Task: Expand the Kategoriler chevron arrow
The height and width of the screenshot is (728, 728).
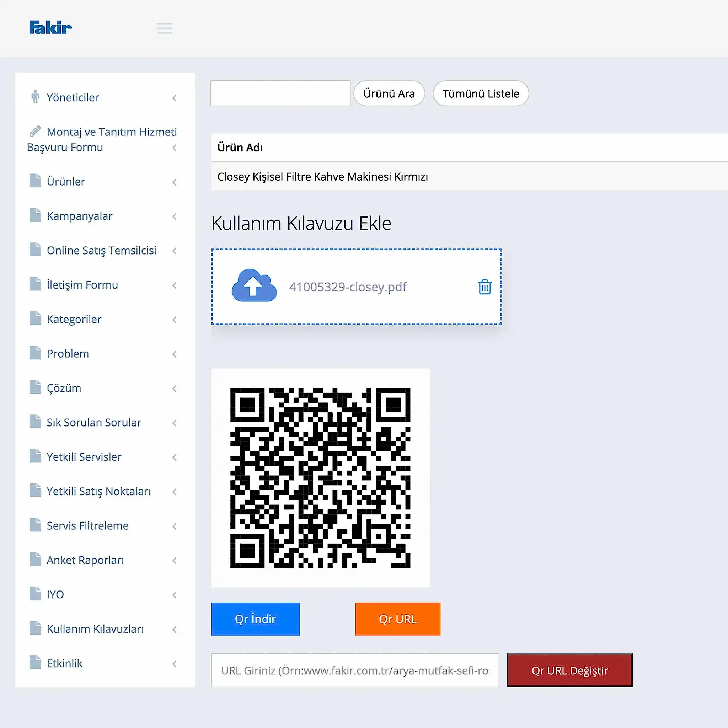Action: [x=175, y=320]
